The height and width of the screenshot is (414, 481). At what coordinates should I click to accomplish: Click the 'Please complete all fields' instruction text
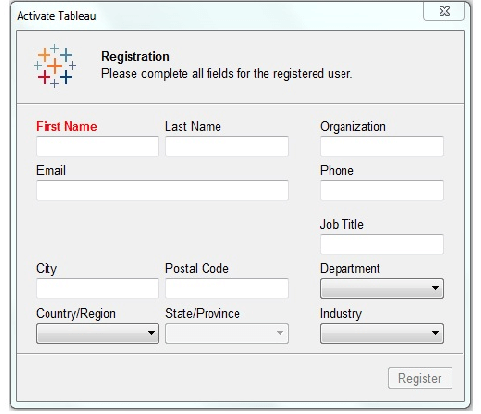pos(226,73)
